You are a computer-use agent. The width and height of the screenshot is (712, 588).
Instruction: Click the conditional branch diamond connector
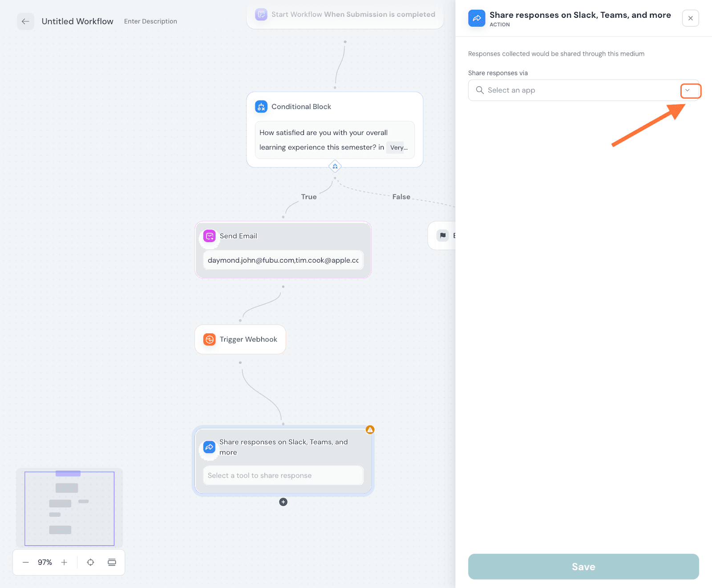(335, 166)
